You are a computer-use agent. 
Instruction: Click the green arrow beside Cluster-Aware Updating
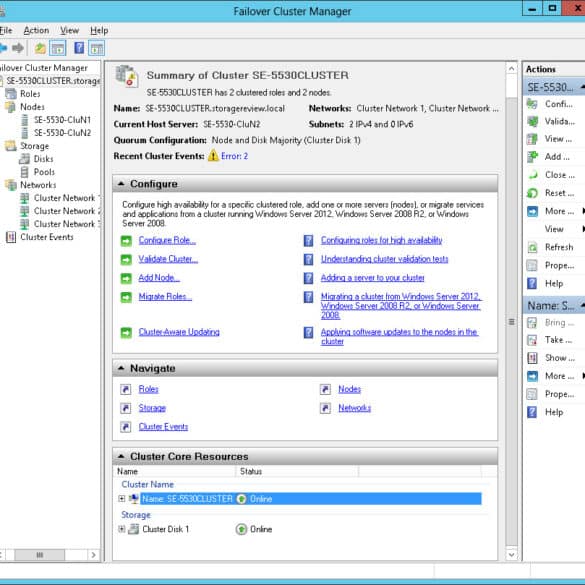126,332
